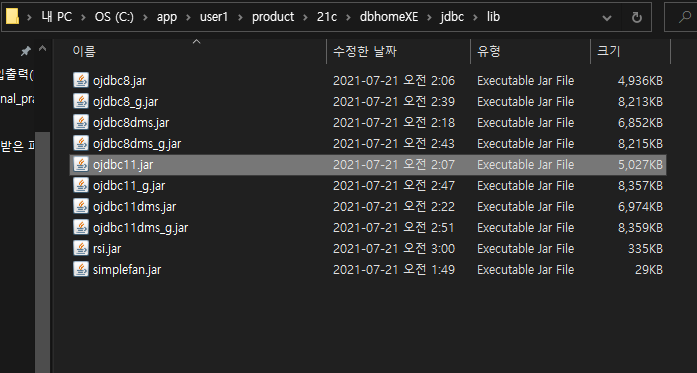Screen dimensions: 697x373
Task: Click the navigation pane vertical scrollbar
Action: tap(43, 252)
